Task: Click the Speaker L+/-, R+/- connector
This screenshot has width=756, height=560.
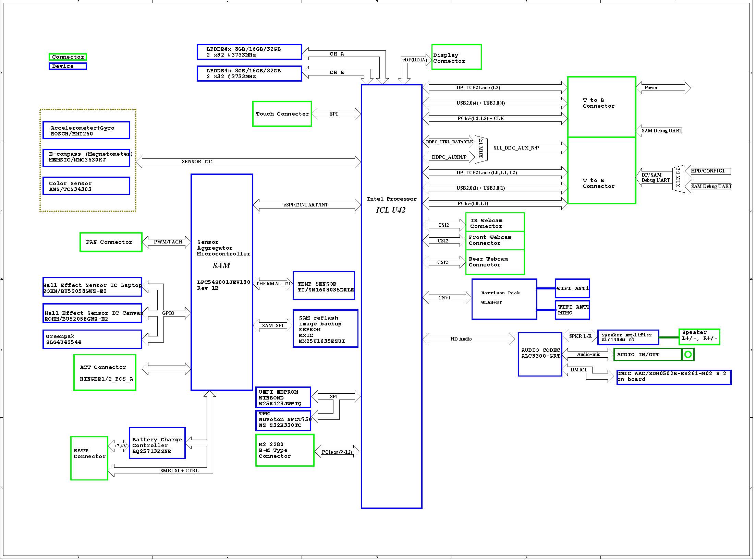Action: (x=699, y=337)
